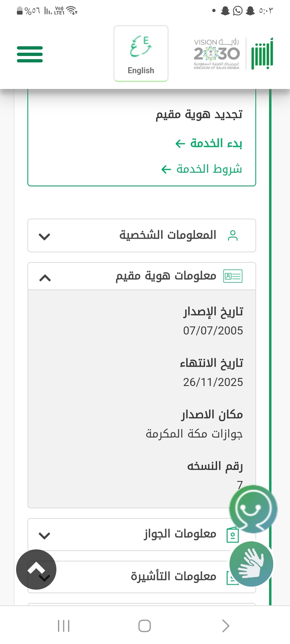Open the hamburger menu

pyautogui.click(x=30, y=54)
